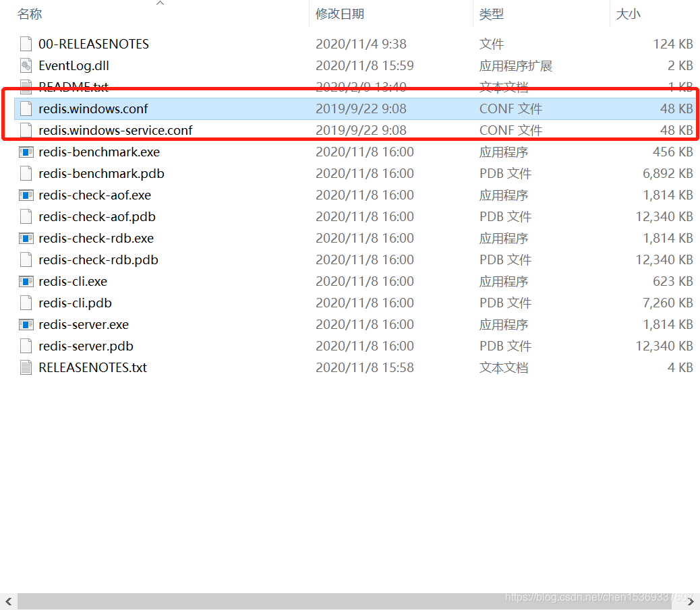
Task: Sort files by 名称 column header
Action: (x=30, y=13)
